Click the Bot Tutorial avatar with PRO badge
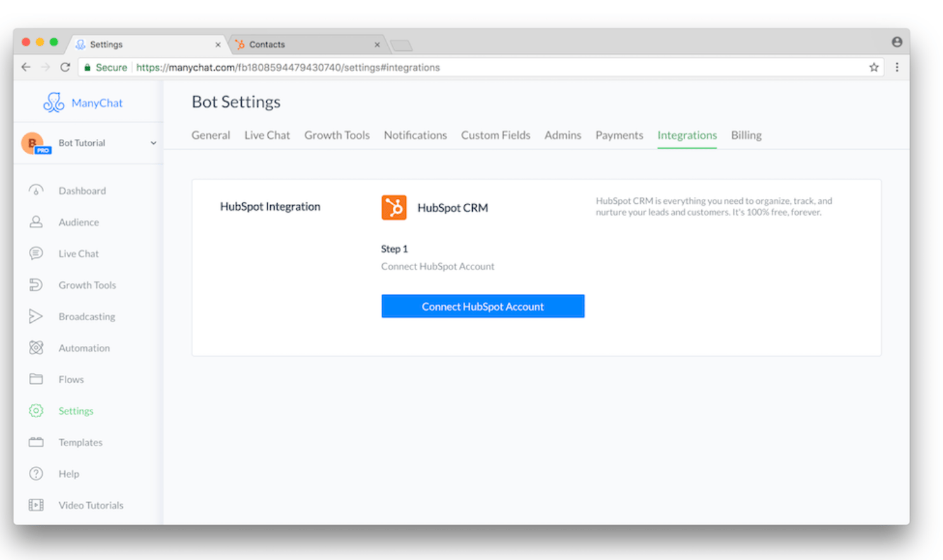The width and height of the screenshot is (943, 560). pyautogui.click(x=35, y=143)
